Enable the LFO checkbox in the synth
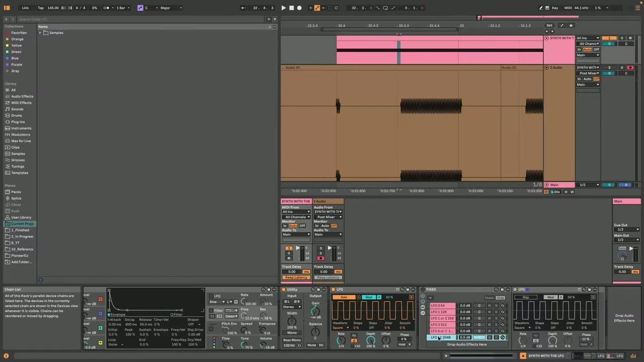The image size is (644, 362). [x=211, y=296]
